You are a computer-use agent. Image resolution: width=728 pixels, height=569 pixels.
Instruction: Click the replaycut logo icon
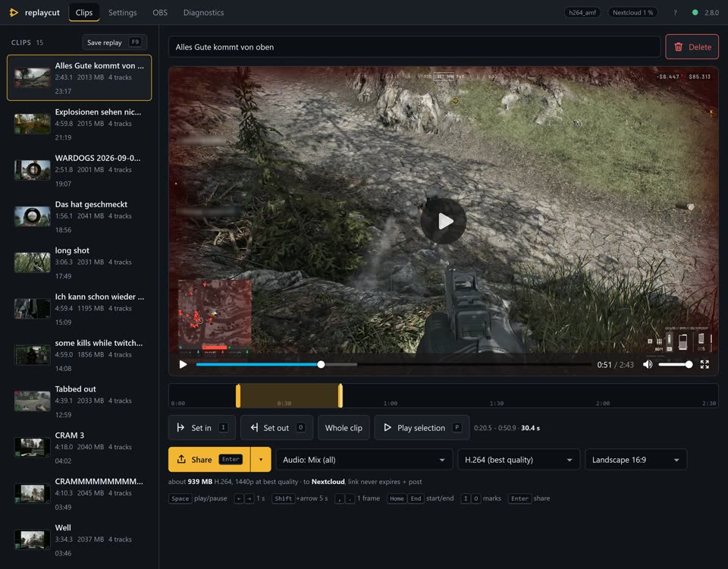14,13
